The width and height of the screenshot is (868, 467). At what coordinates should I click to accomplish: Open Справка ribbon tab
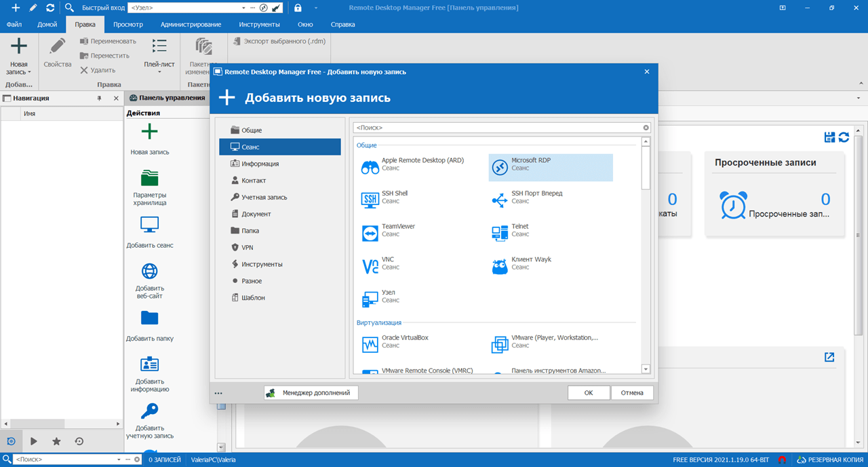[342, 24]
